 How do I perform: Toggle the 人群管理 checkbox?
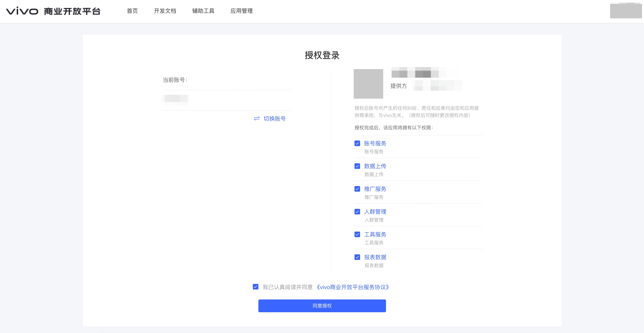(x=357, y=212)
